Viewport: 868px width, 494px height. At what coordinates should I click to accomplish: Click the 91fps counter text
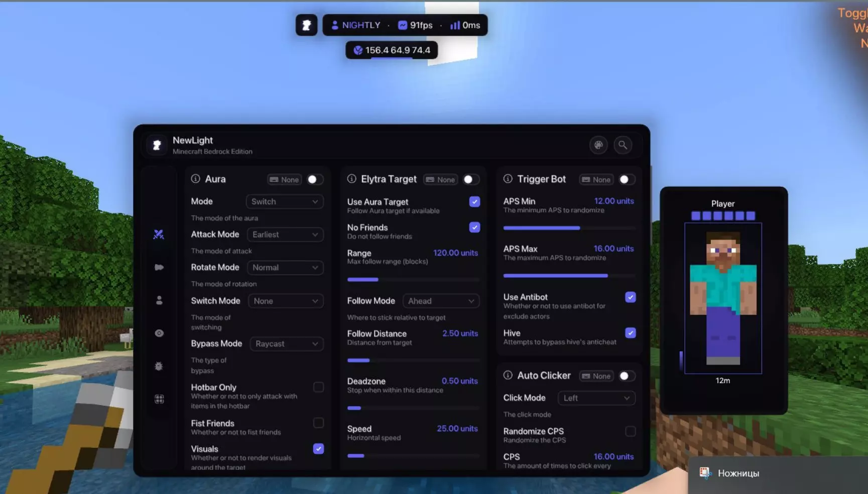(x=421, y=25)
